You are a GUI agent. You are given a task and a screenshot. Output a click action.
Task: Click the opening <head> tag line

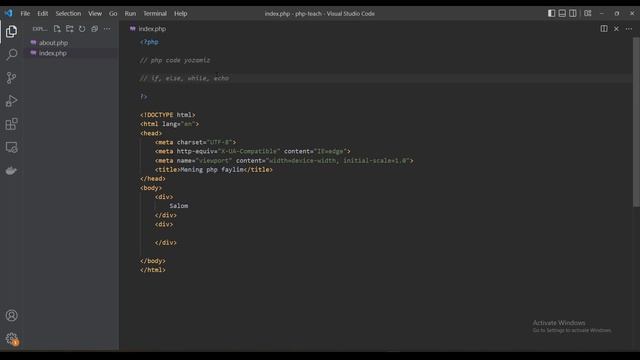tap(151, 133)
